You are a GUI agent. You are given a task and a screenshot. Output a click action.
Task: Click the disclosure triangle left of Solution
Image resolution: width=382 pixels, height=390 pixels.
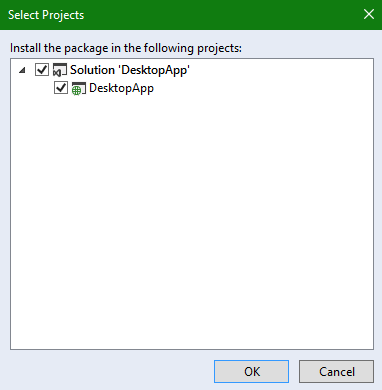(x=22, y=70)
